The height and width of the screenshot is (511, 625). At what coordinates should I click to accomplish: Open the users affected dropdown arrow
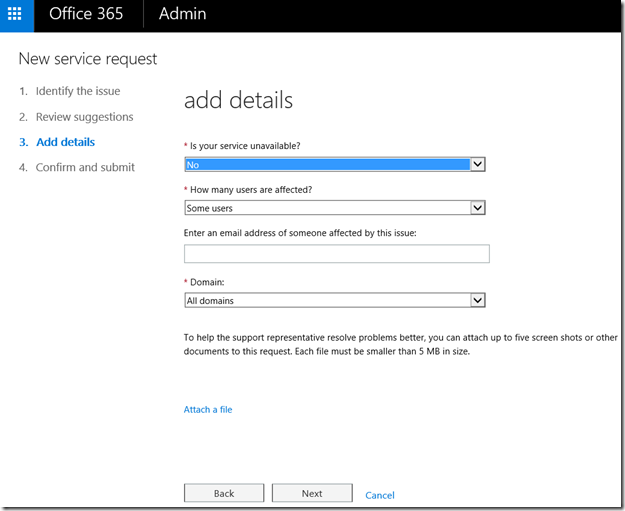[x=478, y=208]
